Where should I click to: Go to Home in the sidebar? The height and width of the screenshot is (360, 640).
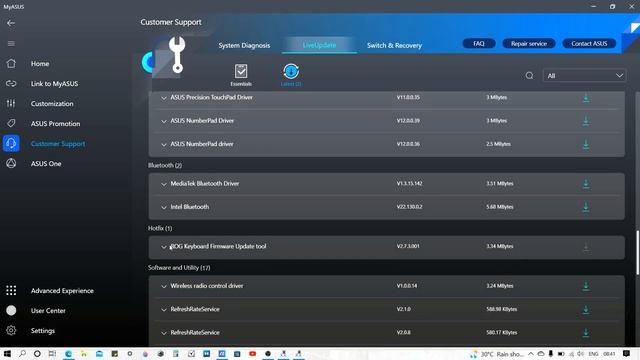[x=40, y=64]
